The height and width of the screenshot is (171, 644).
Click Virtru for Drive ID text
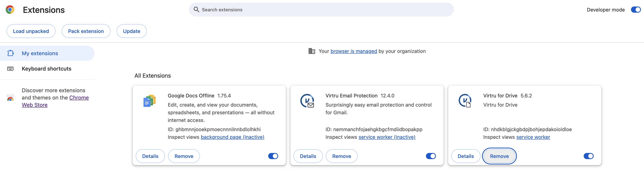coord(527,129)
